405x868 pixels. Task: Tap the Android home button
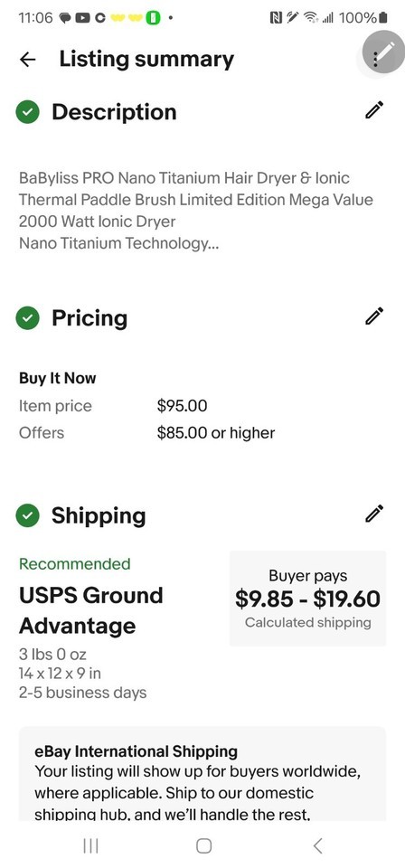tap(204, 845)
